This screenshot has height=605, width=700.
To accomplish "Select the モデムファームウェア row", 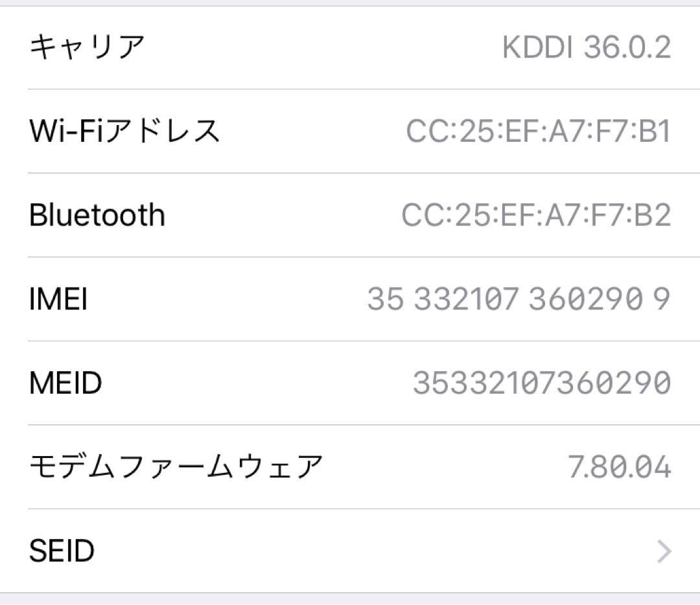I will click(x=350, y=463).
